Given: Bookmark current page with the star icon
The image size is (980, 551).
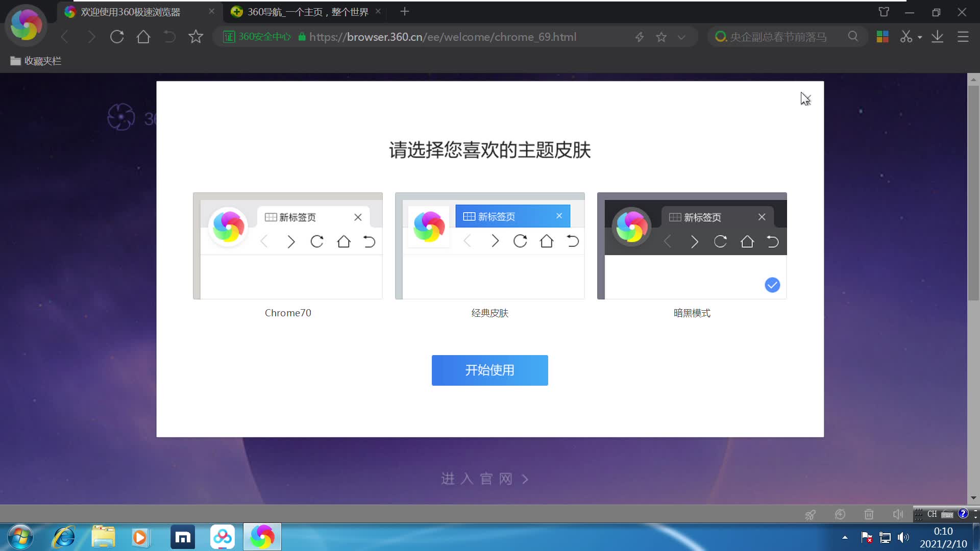Looking at the screenshot, I should pos(661,37).
